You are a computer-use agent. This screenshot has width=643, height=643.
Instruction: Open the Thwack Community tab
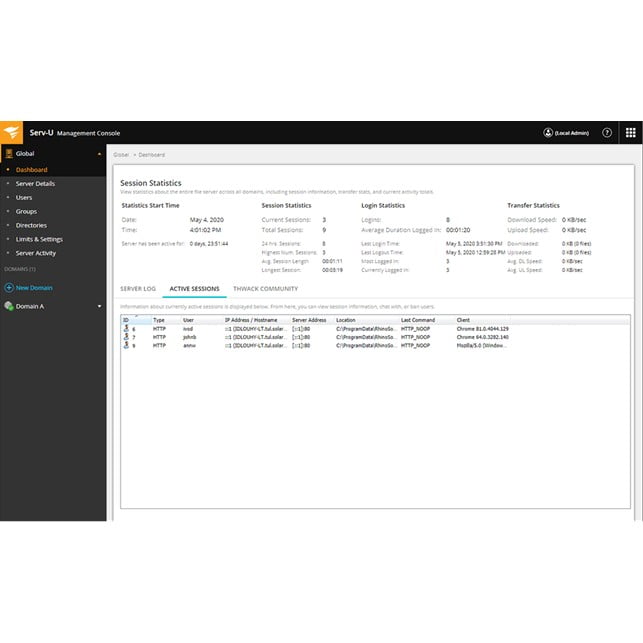265,289
